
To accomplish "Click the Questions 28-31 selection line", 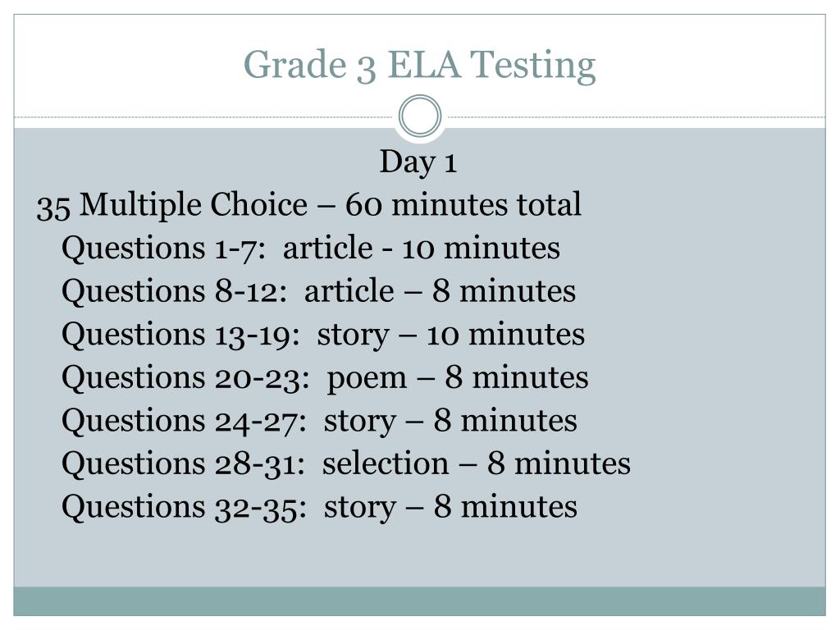I will (x=346, y=463).
